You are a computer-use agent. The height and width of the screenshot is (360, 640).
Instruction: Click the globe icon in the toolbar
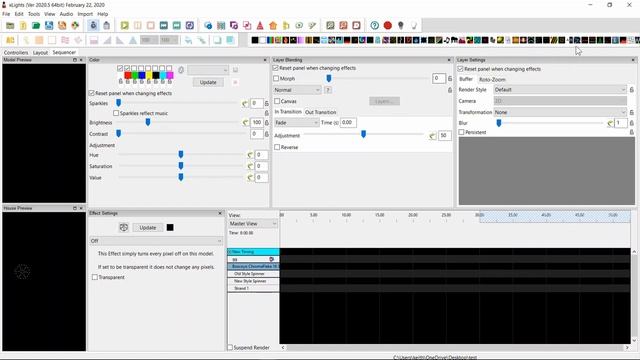[208, 26]
